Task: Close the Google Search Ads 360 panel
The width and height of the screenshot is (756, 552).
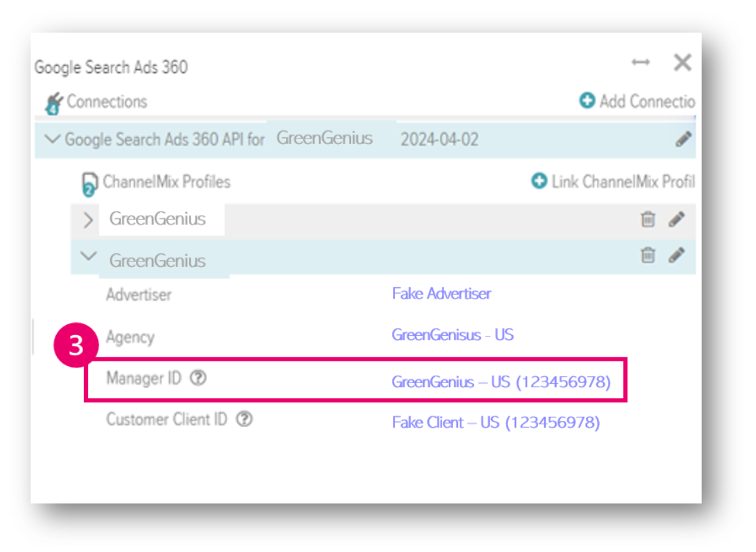Action: [x=683, y=63]
